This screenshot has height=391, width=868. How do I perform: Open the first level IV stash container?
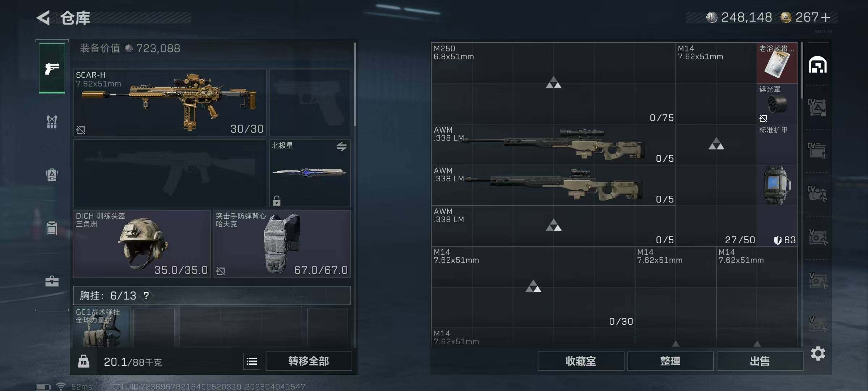tap(817, 107)
